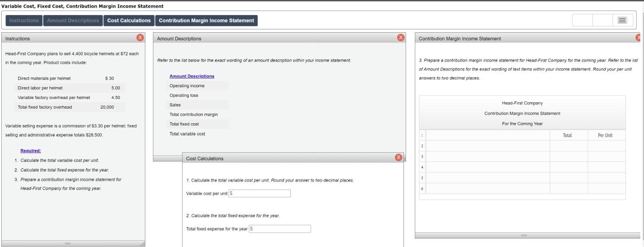Click the corner resize handle of Instructions panel
The width and height of the screenshot is (644, 247).
[x=143, y=243]
